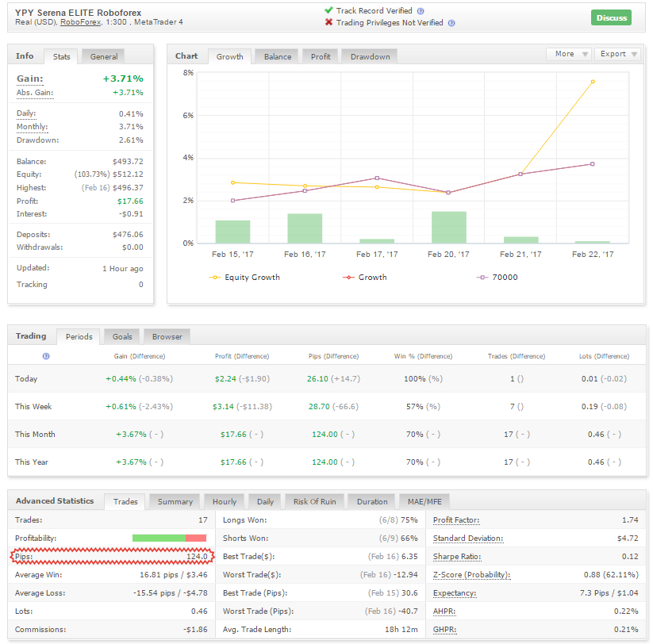Open Trades tab in Advanced Statistics
The height and width of the screenshot is (644, 653).
(125, 502)
